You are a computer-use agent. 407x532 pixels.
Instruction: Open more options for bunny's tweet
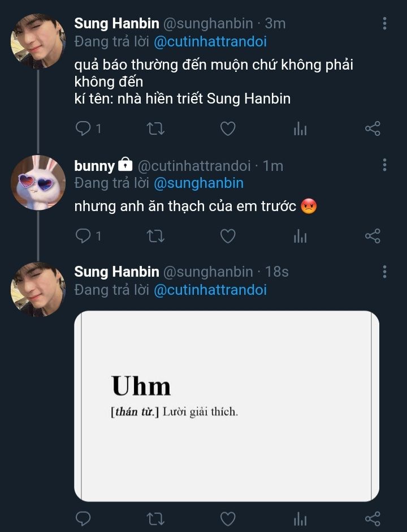pyautogui.click(x=384, y=165)
